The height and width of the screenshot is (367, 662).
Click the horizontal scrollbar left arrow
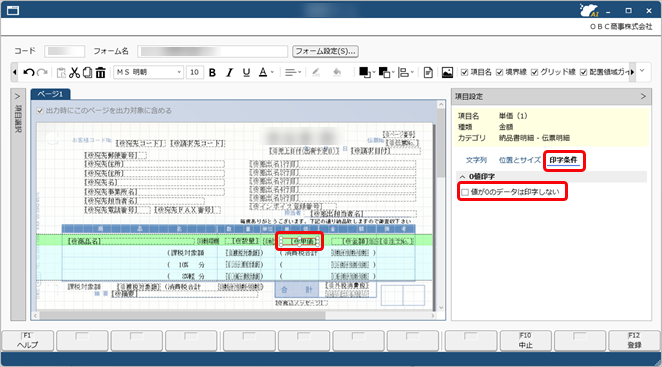pyautogui.click(x=35, y=315)
